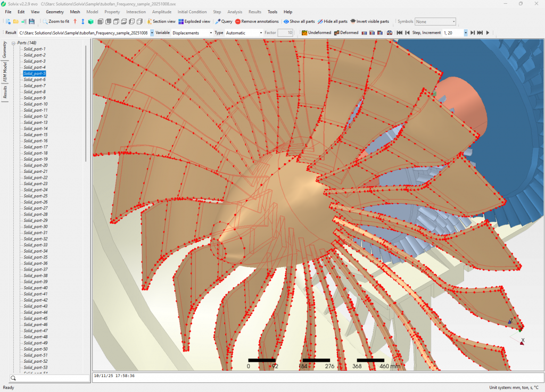Click the Save file icon
Viewport: 545px width, 392px height.
pyautogui.click(x=32, y=21)
